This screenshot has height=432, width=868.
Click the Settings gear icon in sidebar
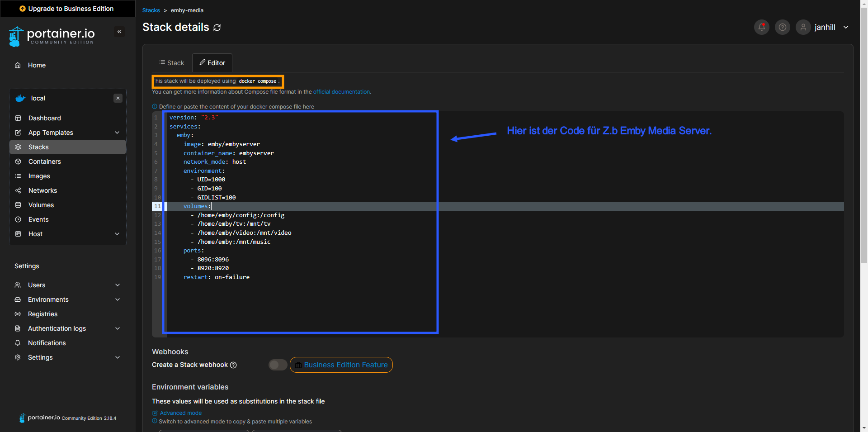pyautogui.click(x=18, y=357)
